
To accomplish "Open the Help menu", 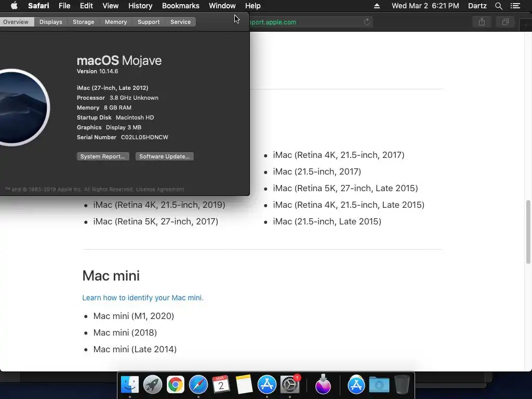I will (253, 6).
